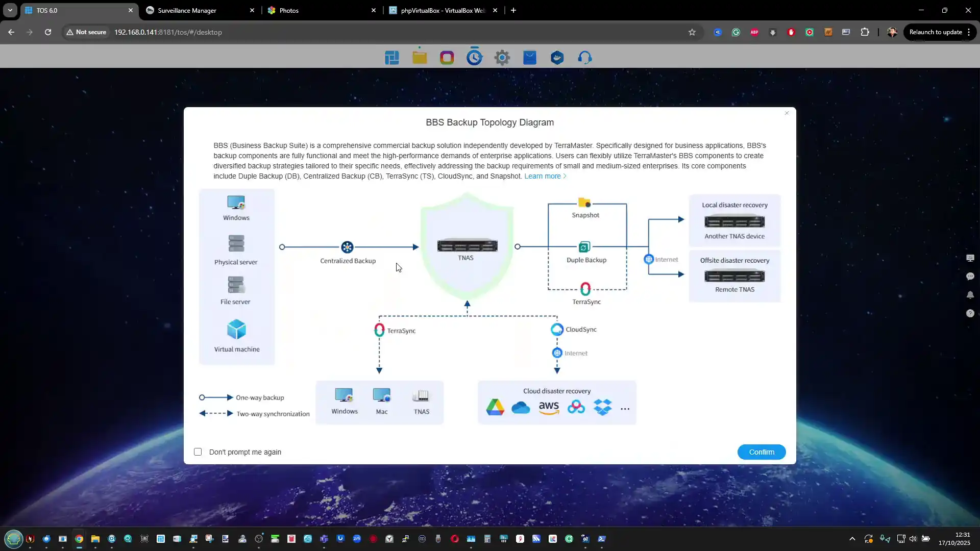Viewport: 980px width, 551px height.
Task: Expand Chrome tab search dropdown arrow
Action: 10,10
